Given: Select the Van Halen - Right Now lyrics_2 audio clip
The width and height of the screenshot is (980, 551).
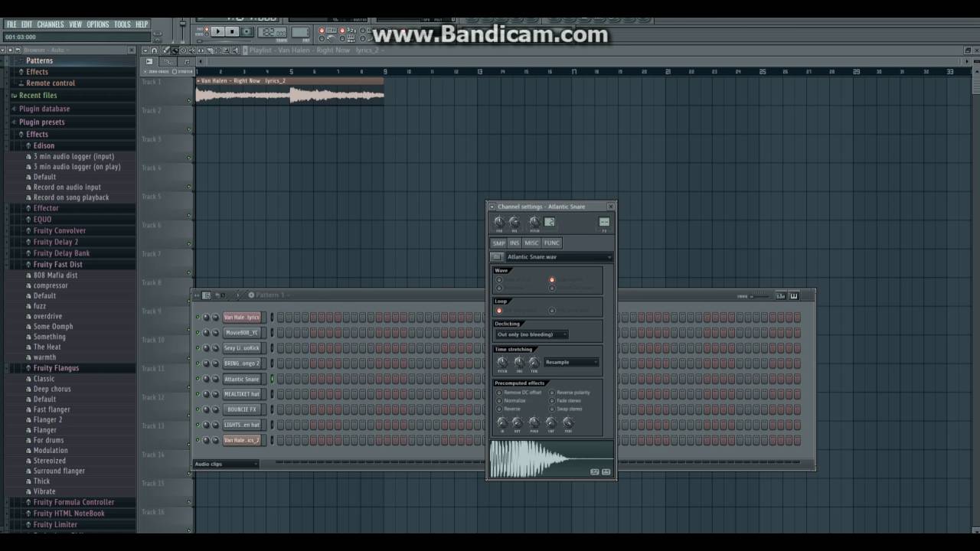Looking at the screenshot, I should pyautogui.click(x=290, y=91).
